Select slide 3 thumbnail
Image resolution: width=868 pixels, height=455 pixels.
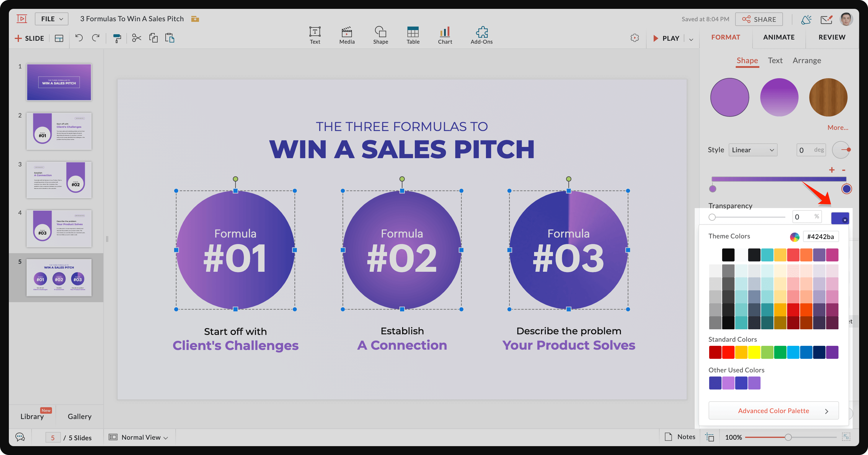[59, 180]
